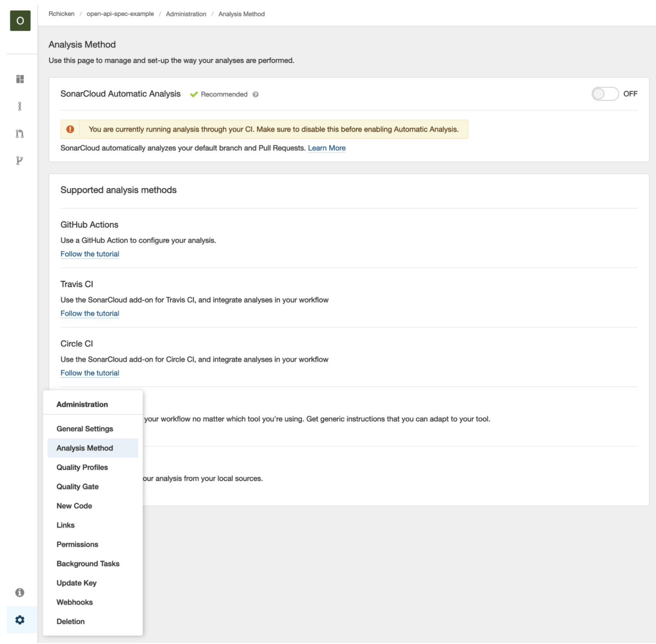
Task: Click the CI warning message text
Action: pos(274,129)
